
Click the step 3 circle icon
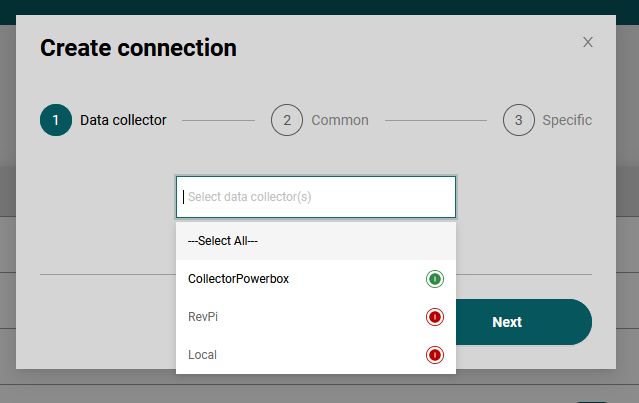pyautogui.click(x=518, y=120)
